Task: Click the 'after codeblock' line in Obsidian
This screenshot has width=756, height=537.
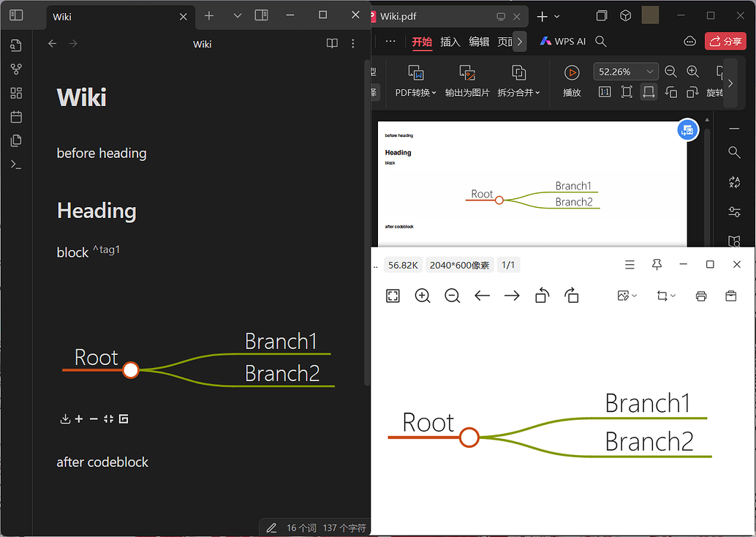Action: pos(102,462)
